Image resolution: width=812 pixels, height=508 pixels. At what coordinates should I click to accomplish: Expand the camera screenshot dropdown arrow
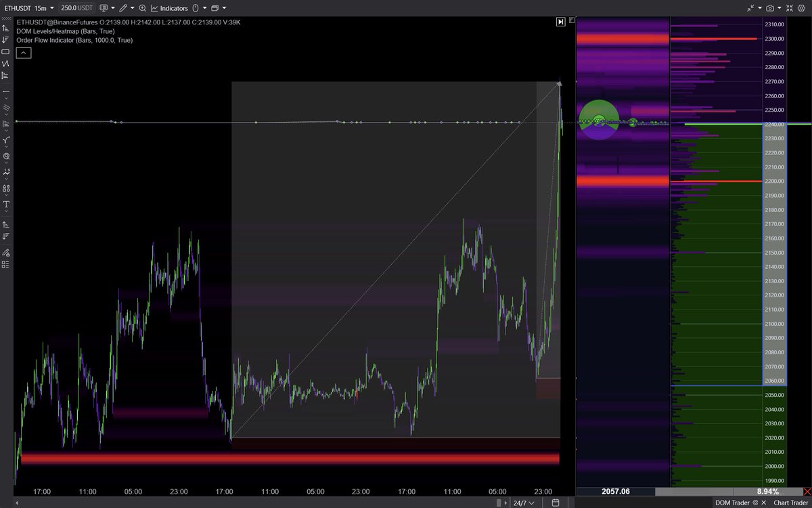point(779,8)
